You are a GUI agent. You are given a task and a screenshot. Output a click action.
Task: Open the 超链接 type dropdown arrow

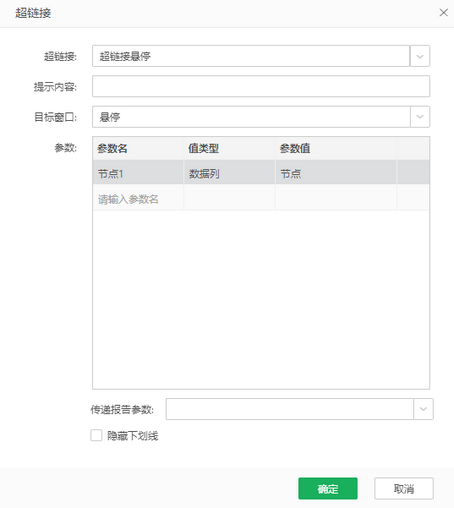(x=420, y=56)
